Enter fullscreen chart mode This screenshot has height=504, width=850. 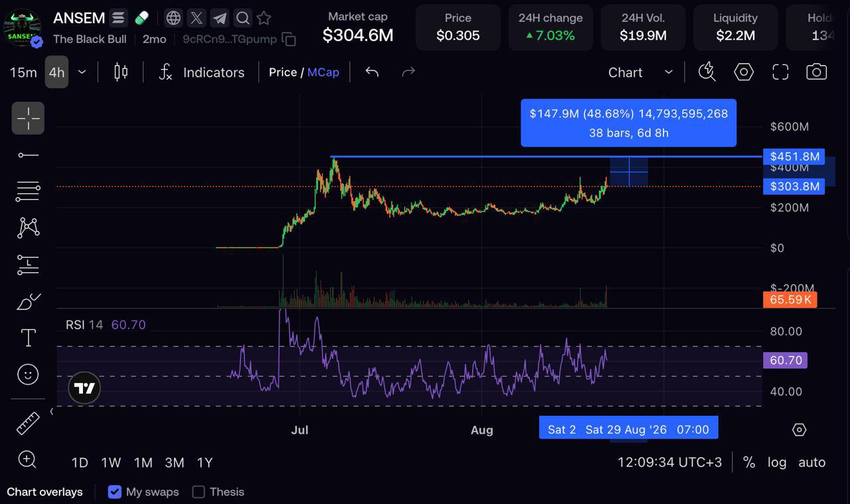coord(780,72)
